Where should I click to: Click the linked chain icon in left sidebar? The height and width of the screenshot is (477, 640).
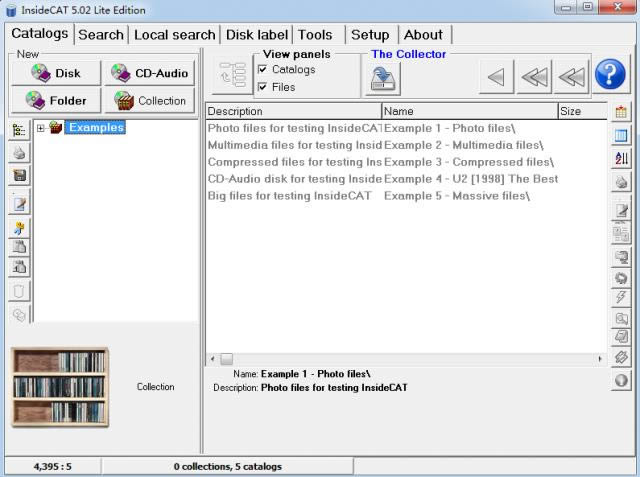point(19,315)
